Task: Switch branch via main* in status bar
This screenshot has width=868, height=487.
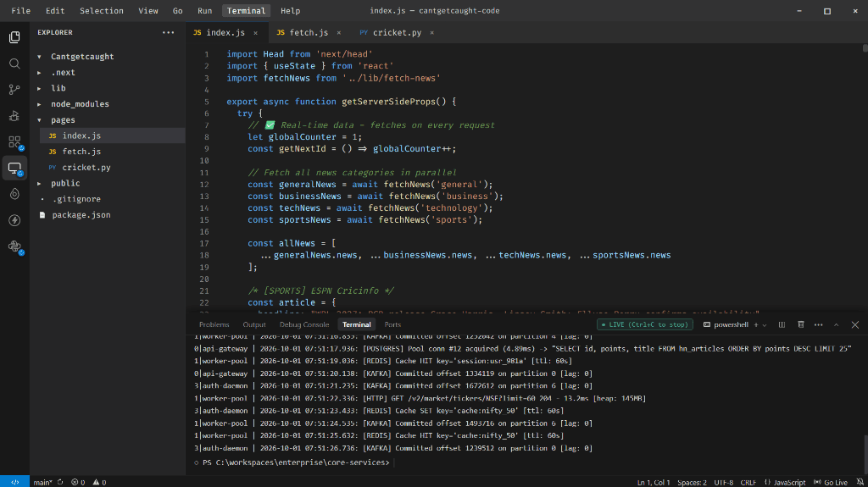Action: (42, 482)
